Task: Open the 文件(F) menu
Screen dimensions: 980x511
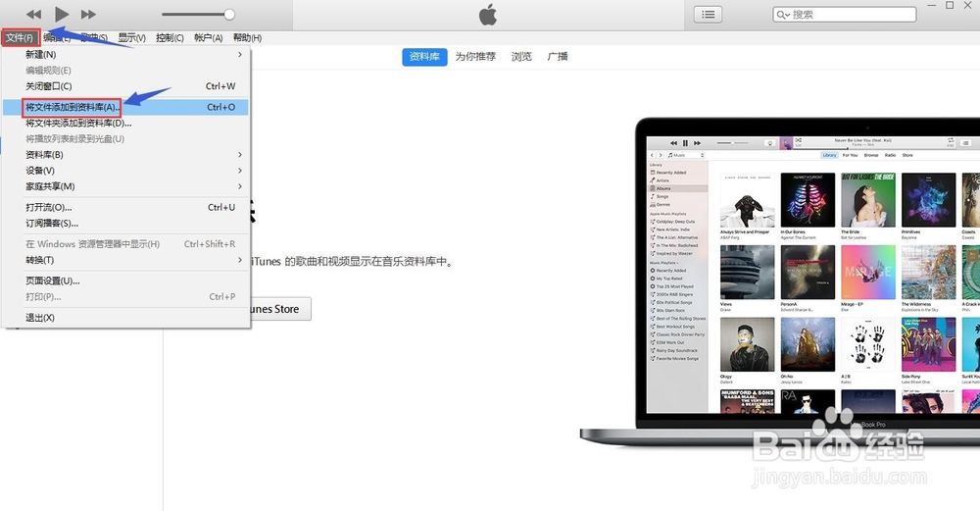Action: pyautogui.click(x=20, y=37)
